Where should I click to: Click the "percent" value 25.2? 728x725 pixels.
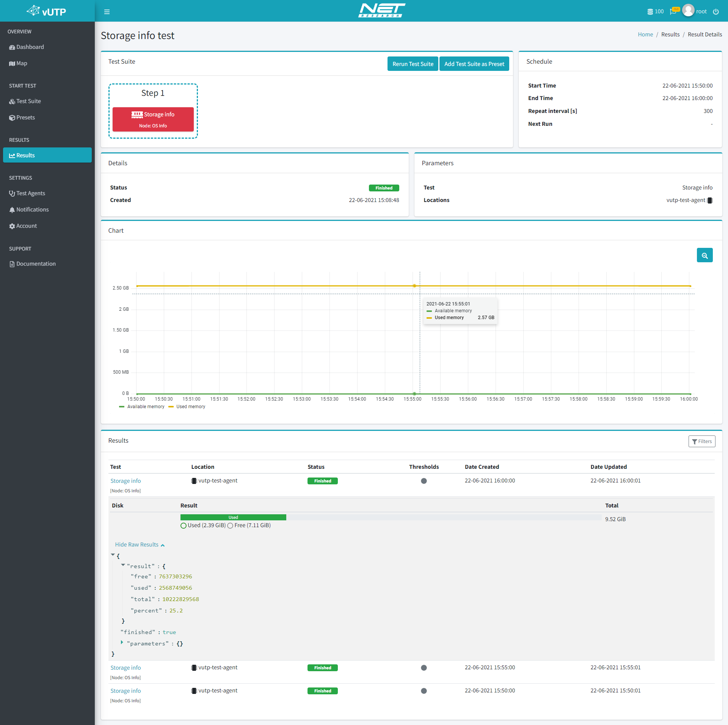pyautogui.click(x=176, y=611)
